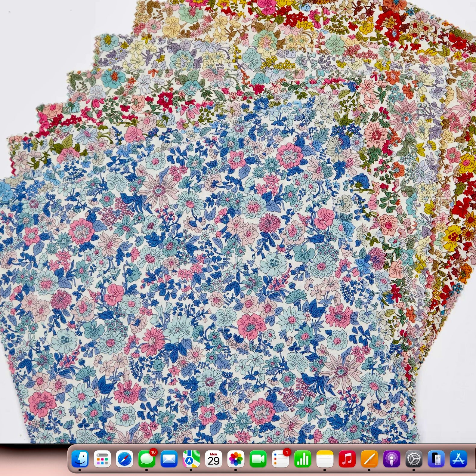476x476 pixels.
Task: Launch the Numbers spreadsheet app
Action: tap(303, 459)
